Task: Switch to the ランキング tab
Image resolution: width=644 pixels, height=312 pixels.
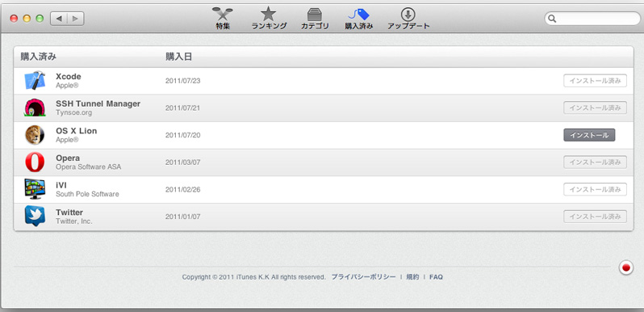Action: tap(269, 19)
